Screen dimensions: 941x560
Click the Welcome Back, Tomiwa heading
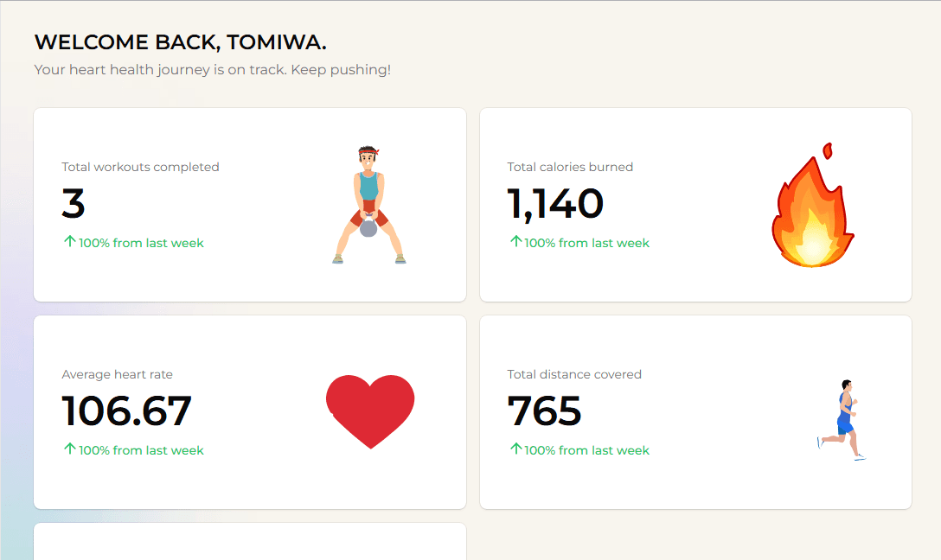point(181,42)
